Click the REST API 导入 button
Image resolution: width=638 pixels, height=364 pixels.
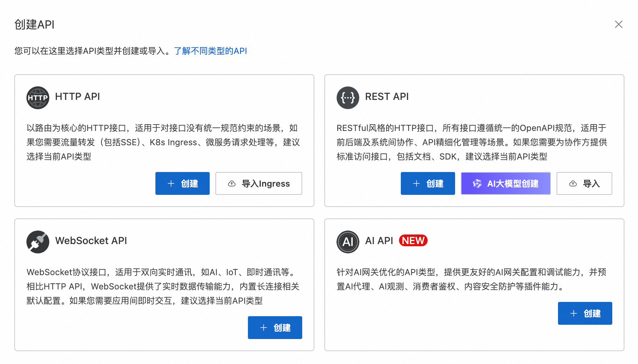(584, 183)
